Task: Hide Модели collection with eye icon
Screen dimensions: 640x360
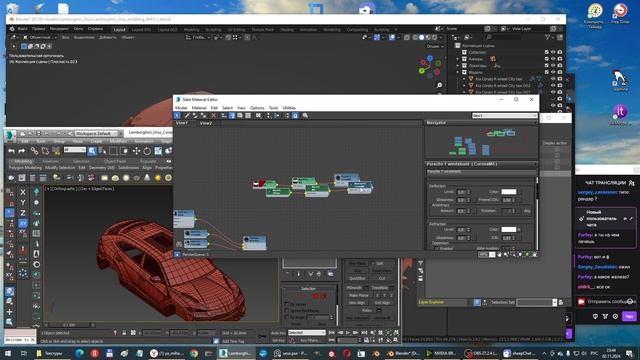Action: (553, 72)
